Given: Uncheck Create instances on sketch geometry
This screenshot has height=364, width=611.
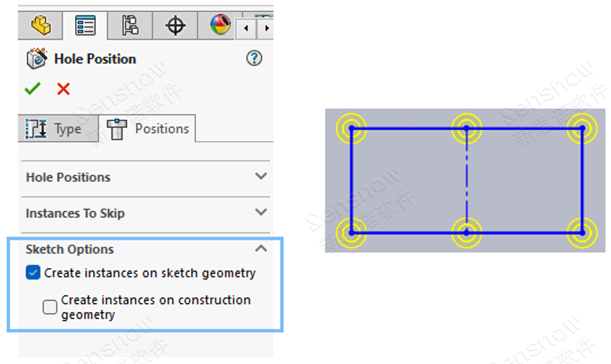Looking at the screenshot, I should pos(33,273).
